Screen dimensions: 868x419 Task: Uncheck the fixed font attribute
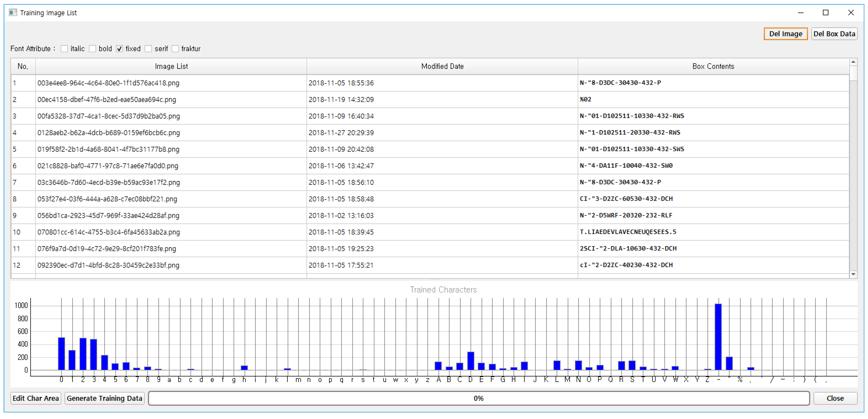(120, 49)
